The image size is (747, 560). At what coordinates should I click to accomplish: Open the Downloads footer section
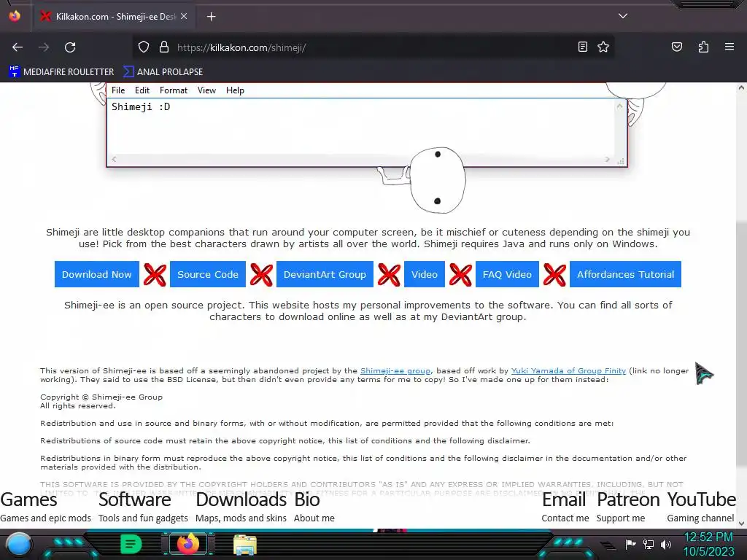coord(241,507)
